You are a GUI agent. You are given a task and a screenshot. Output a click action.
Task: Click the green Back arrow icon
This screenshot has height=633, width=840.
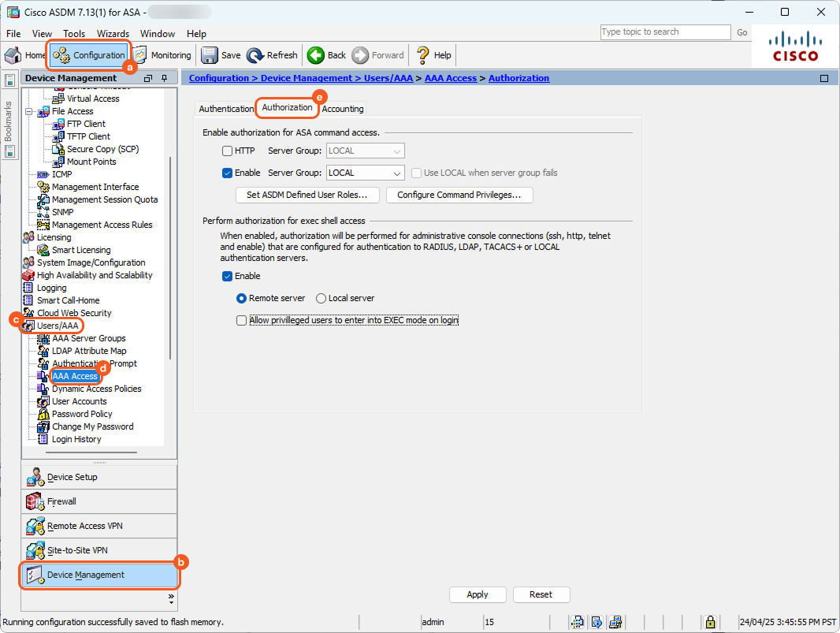click(316, 55)
